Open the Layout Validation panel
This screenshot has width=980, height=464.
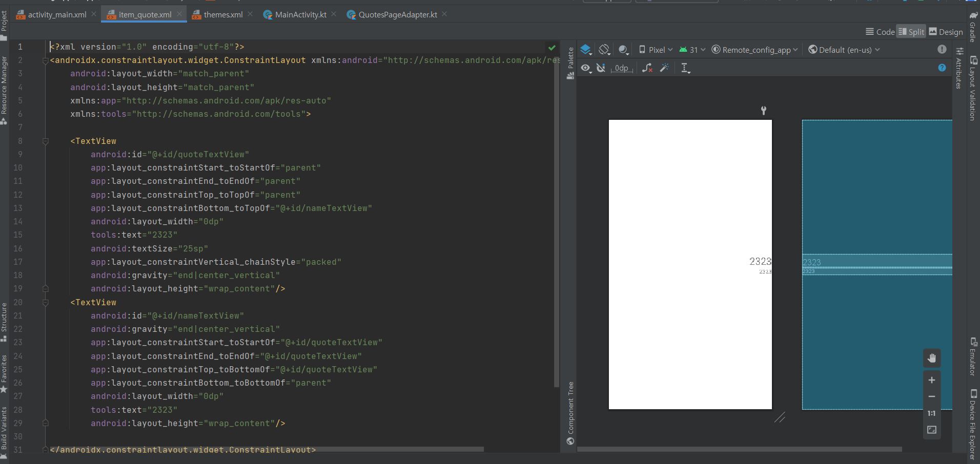coord(973,88)
